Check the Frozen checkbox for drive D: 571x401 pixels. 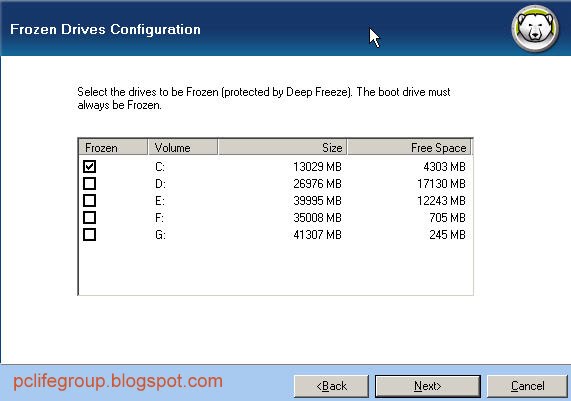pyautogui.click(x=89, y=183)
